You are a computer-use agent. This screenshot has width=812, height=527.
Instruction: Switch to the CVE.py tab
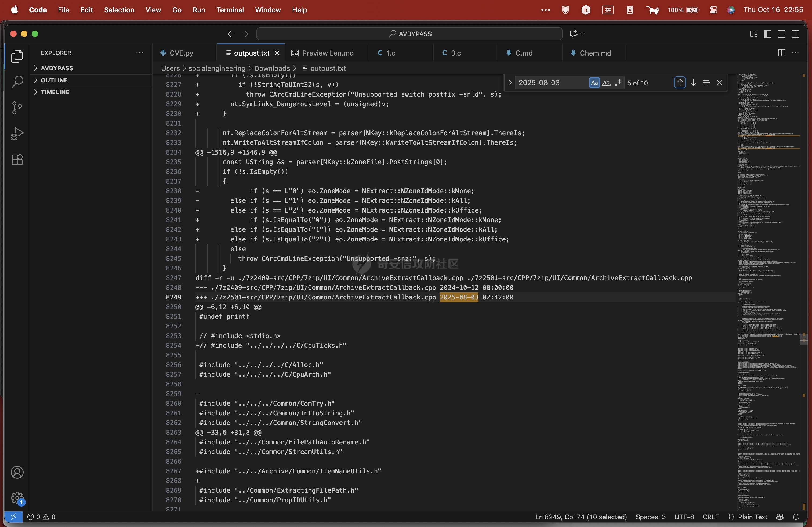[181, 53]
